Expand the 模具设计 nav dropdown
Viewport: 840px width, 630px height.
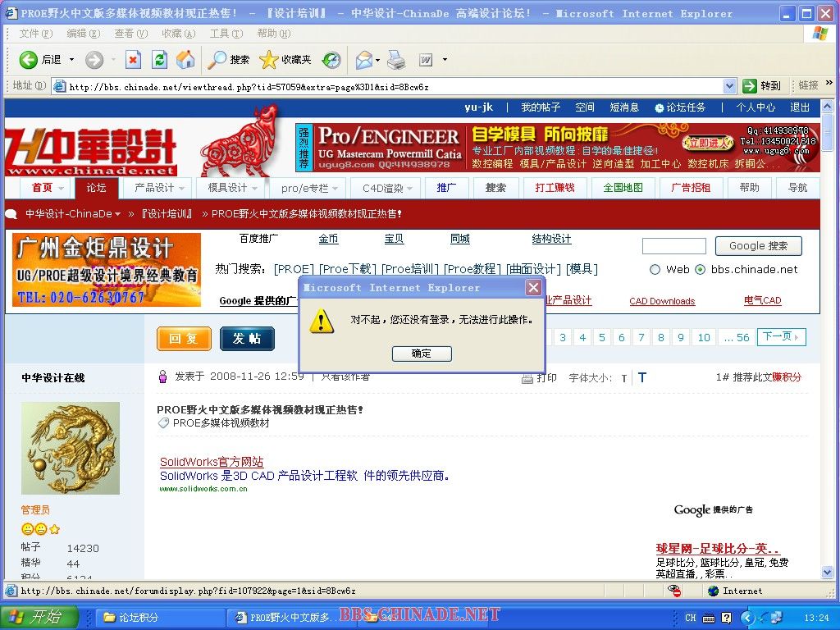[x=254, y=188]
